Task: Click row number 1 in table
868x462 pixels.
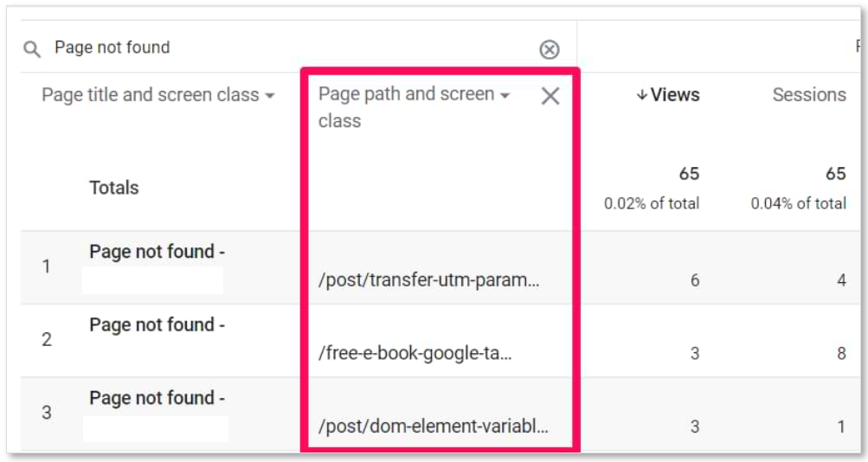Action: [x=47, y=266]
